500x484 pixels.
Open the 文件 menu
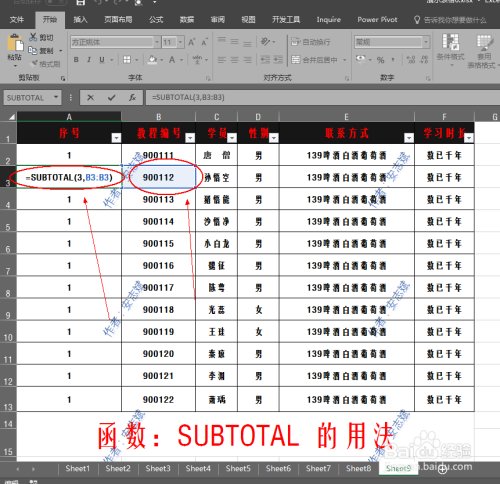(17, 20)
